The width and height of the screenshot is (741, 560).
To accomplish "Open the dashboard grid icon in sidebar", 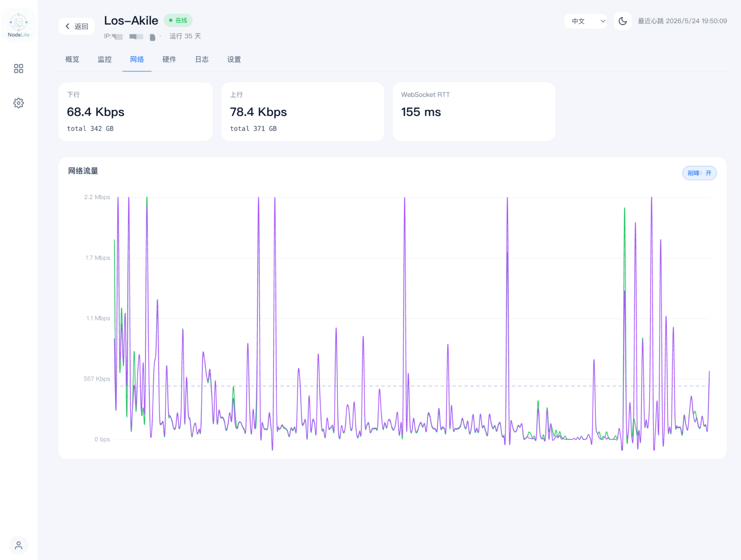I will click(x=19, y=69).
